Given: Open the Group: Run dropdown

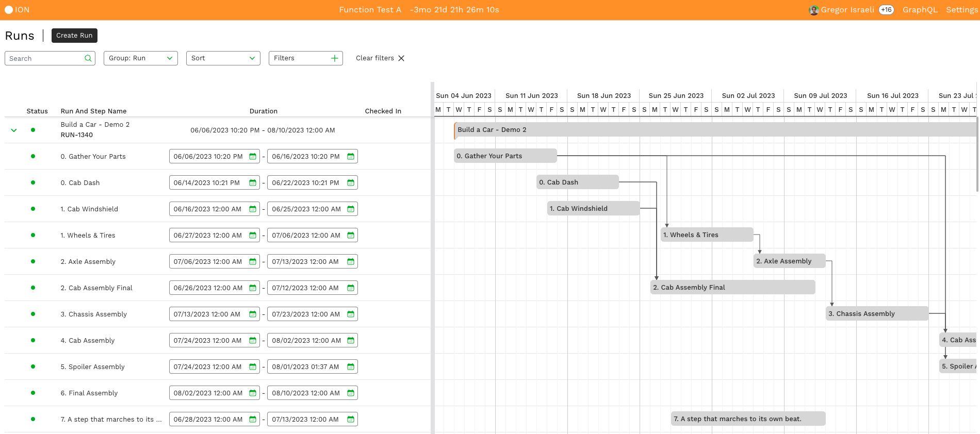Looking at the screenshot, I should click(140, 58).
